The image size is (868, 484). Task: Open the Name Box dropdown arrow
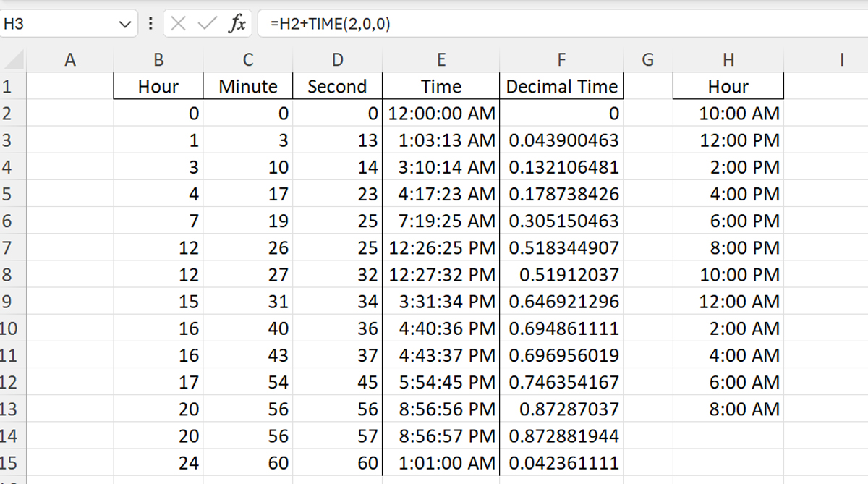pos(127,22)
